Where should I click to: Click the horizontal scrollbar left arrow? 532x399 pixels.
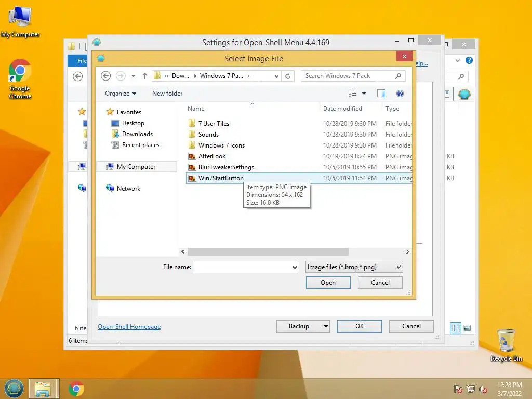[183, 252]
